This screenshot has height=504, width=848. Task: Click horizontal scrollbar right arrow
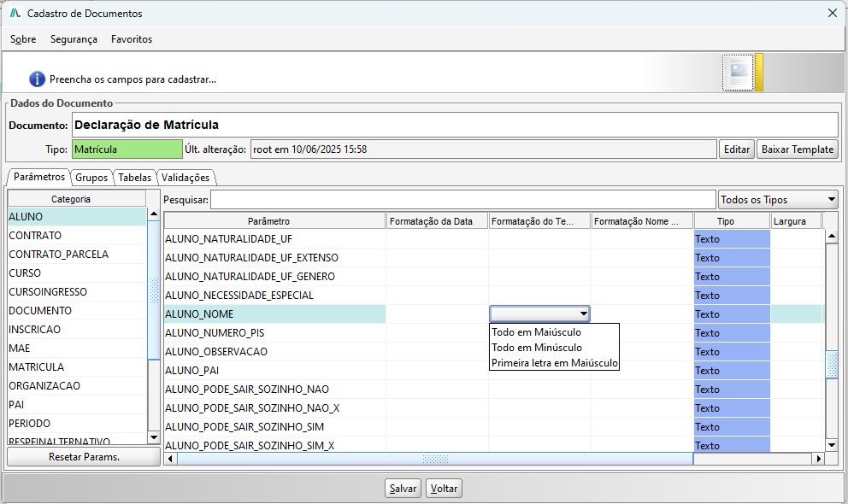coord(818,459)
